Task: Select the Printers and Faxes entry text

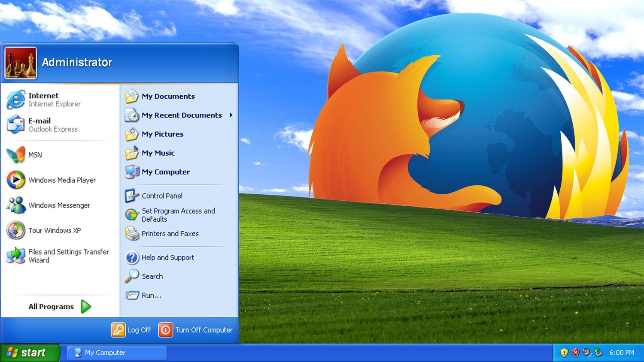Action: point(170,233)
